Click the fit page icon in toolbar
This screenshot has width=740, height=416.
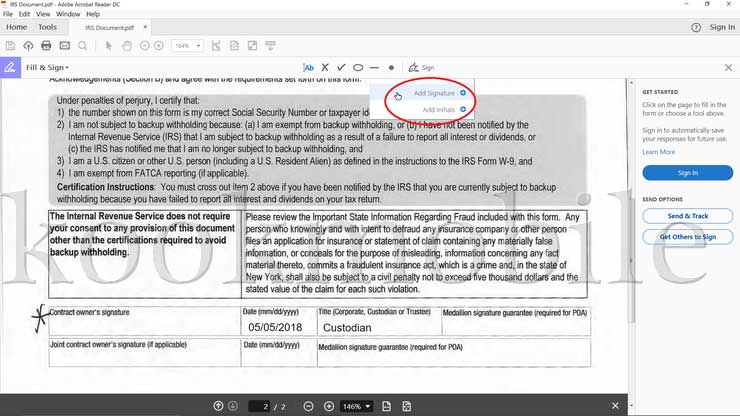234,46
